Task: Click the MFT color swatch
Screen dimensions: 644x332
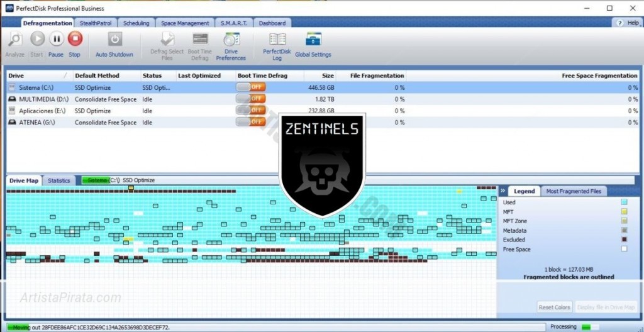Action: click(x=625, y=212)
